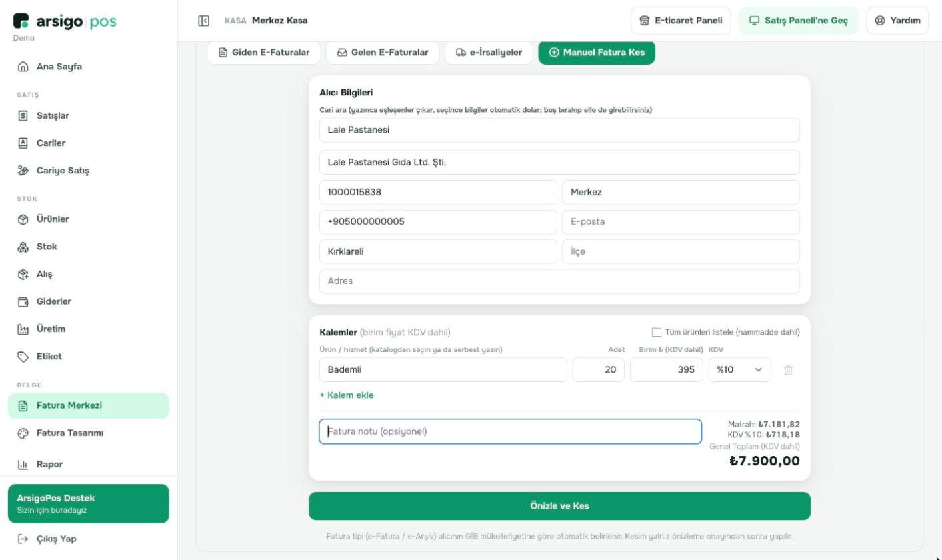Edit the Merkez tax office field
942x560 pixels.
(681, 192)
